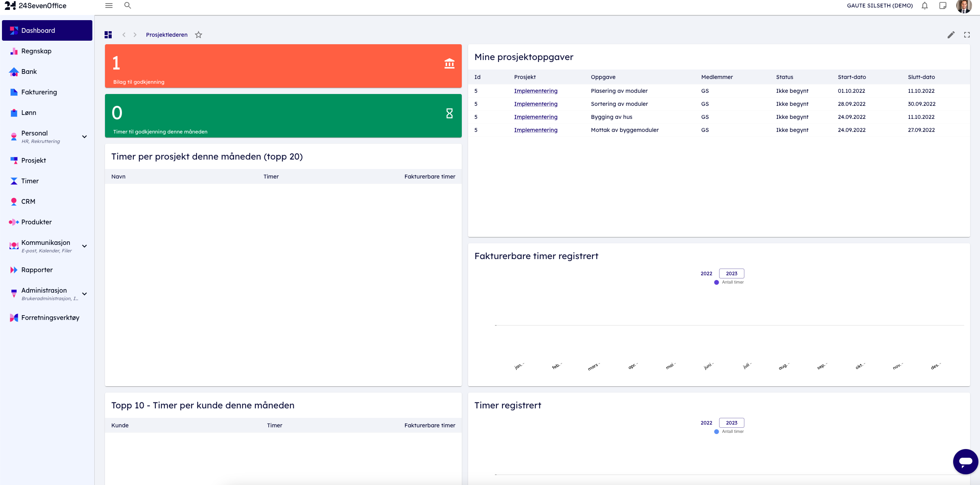Select 2023 in Timer registrert chart
The width and height of the screenshot is (980, 485).
(x=731, y=423)
